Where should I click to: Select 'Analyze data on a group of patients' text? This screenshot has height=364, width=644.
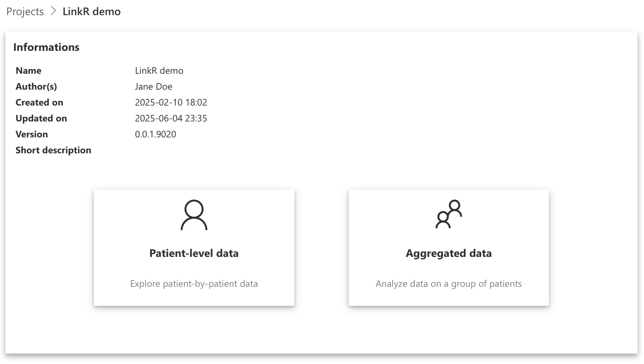point(448,284)
